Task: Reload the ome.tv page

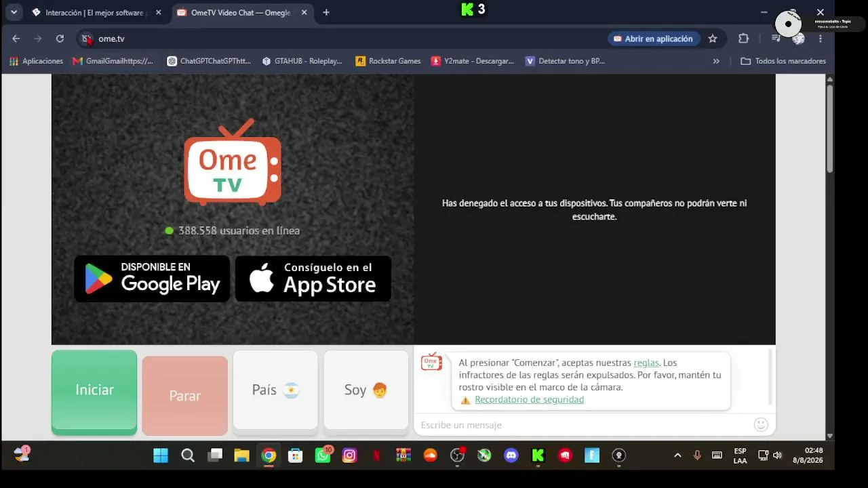Action: 60,39
